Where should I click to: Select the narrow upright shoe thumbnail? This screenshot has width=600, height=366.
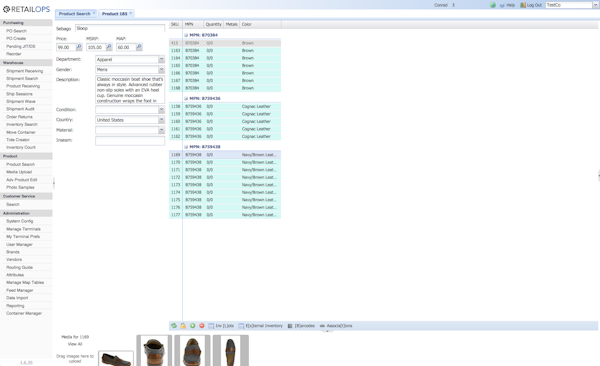[230, 351]
